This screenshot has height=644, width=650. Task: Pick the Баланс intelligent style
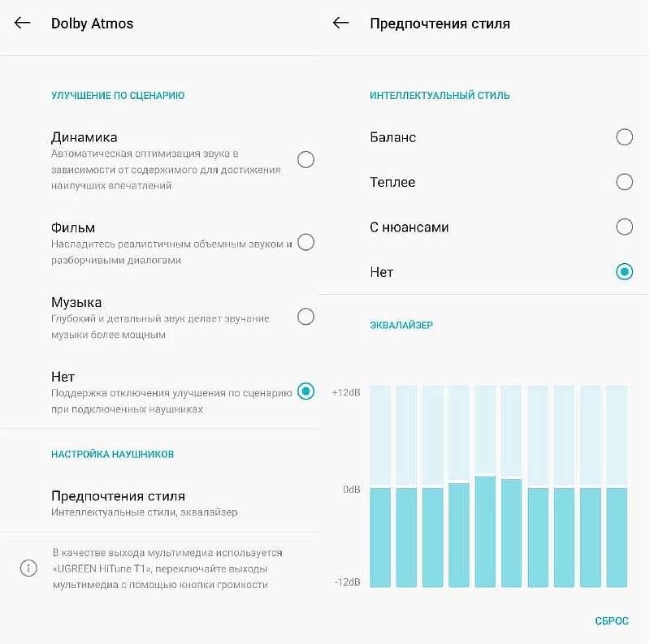click(624, 136)
